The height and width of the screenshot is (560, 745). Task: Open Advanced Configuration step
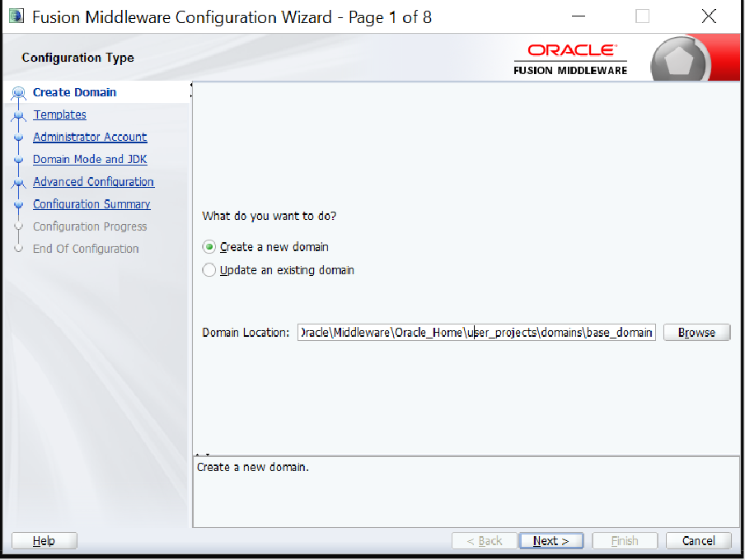[93, 182]
